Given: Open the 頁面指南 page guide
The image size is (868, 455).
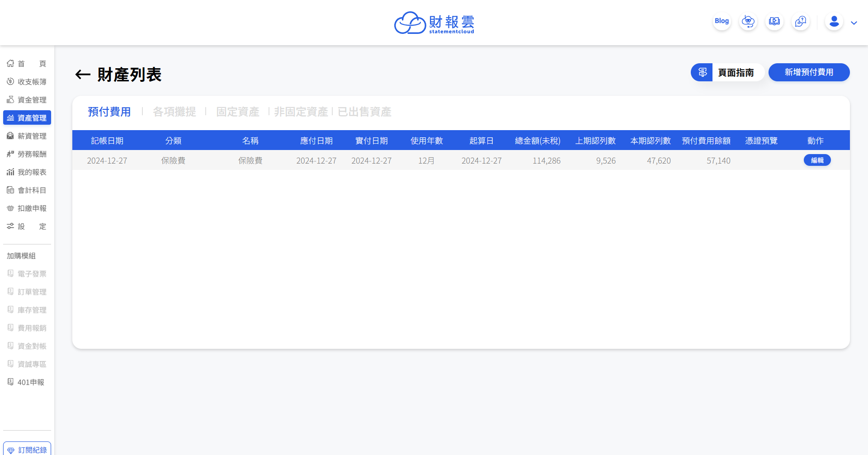Looking at the screenshot, I should pyautogui.click(x=727, y=72).
